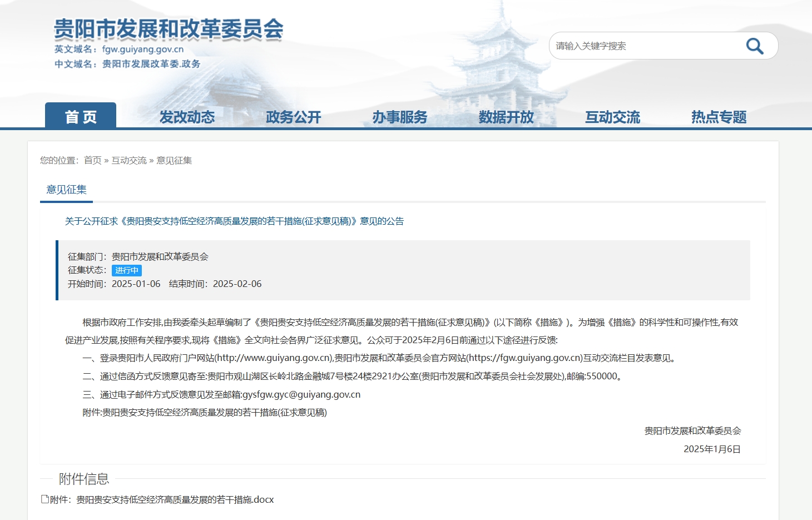Select the 意见征集 section tab
The width and height of the screenshot is (812, 520).
click(x=66, y=190)
